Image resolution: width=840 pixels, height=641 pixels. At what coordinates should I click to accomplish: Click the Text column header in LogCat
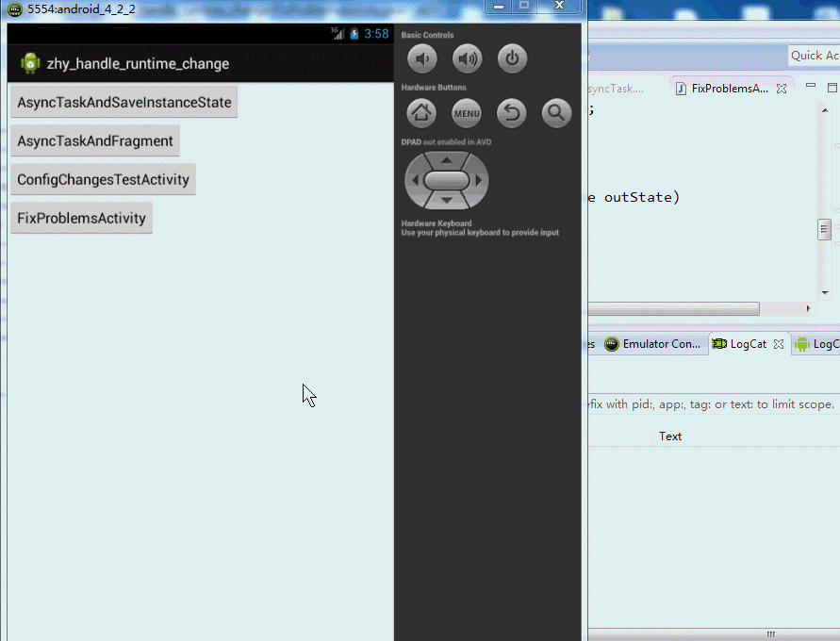click(x=669, y=436)
